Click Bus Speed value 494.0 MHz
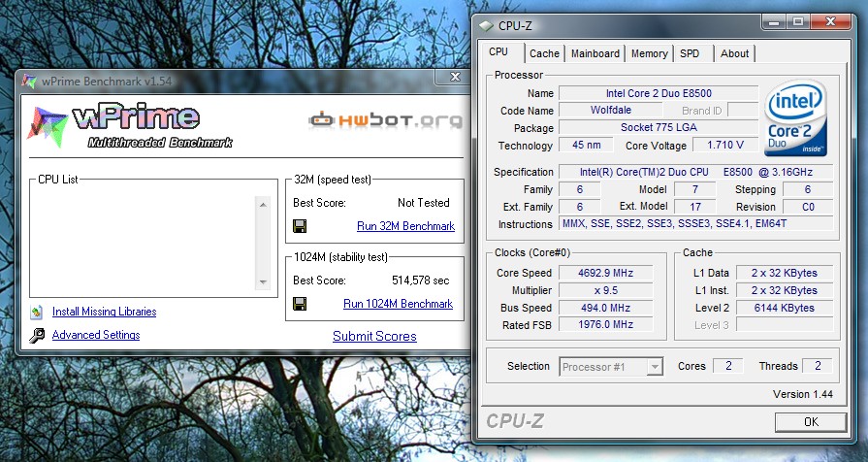This screenshot has width=868, height=462. tap(605, 308)
